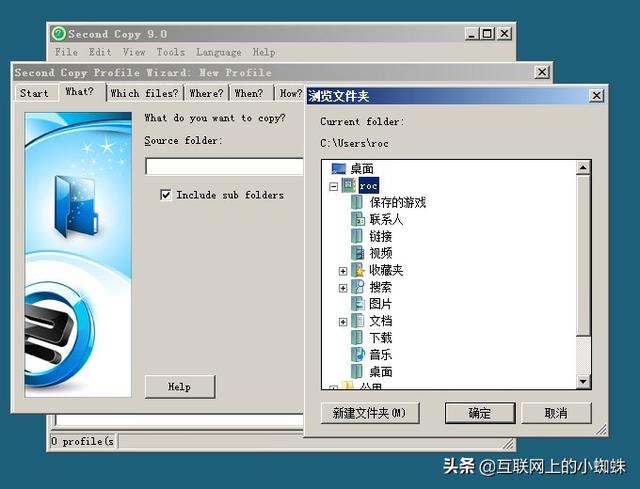Select the 音乐 folder label

pos(381,355)
